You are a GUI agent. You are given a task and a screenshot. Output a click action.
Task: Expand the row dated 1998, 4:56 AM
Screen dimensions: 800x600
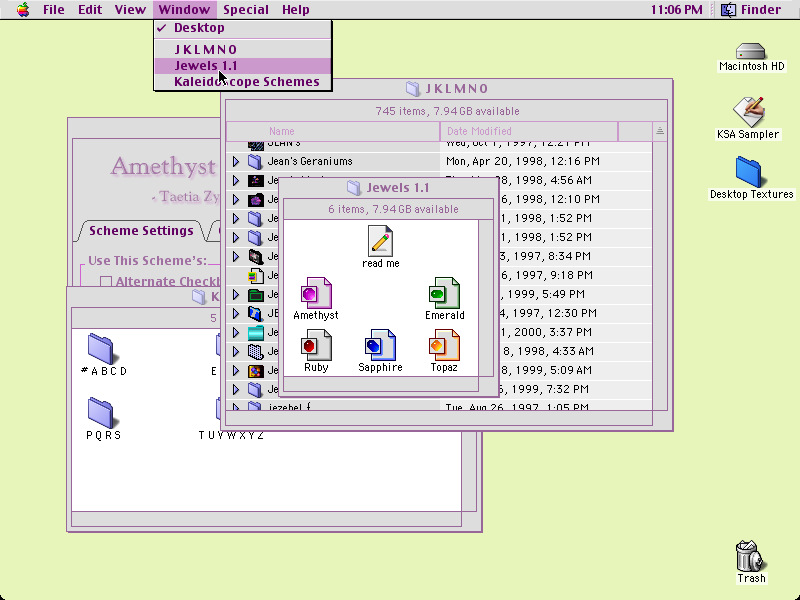tap(236, 180)
